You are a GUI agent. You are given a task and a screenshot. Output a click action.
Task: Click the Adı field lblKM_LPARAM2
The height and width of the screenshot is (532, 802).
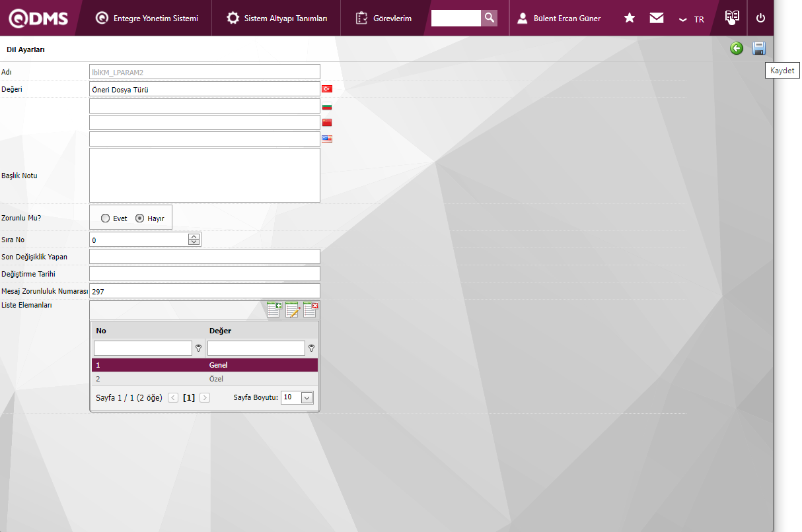point(205,71)
